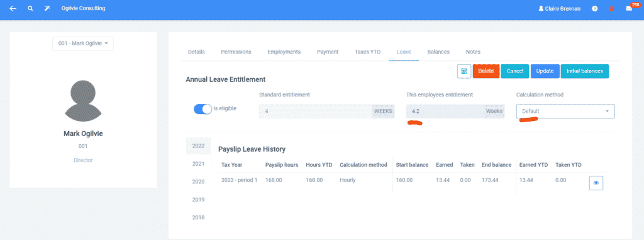644x240 pixels.
Task: Open the search magnifier icon
Action: 30,8
